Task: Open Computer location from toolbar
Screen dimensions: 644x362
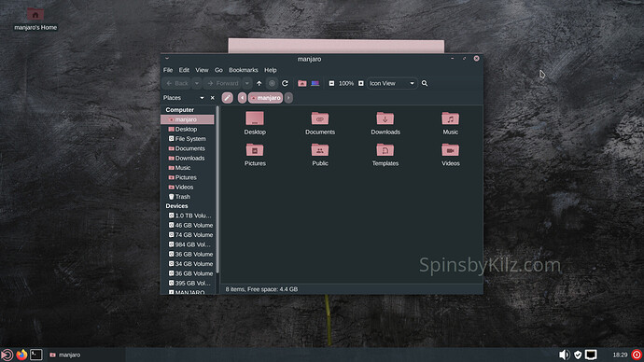Action: pyautogui.click(x=315, y=83)
